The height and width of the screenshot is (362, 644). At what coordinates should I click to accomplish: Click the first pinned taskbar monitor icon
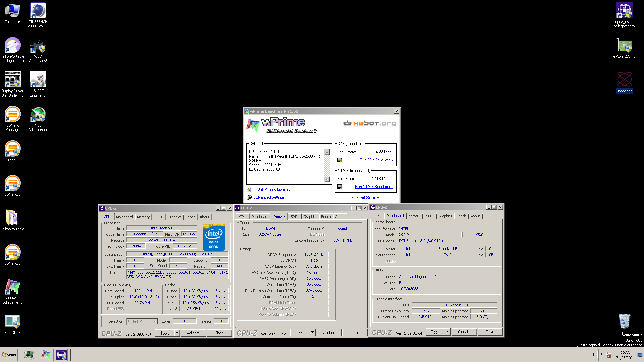[29, 355]
